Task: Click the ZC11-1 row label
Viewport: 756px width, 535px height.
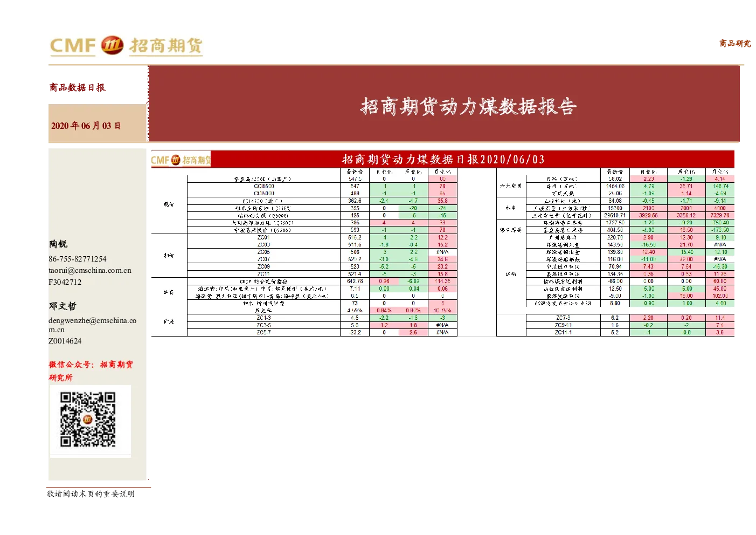Action: point(563,332)
